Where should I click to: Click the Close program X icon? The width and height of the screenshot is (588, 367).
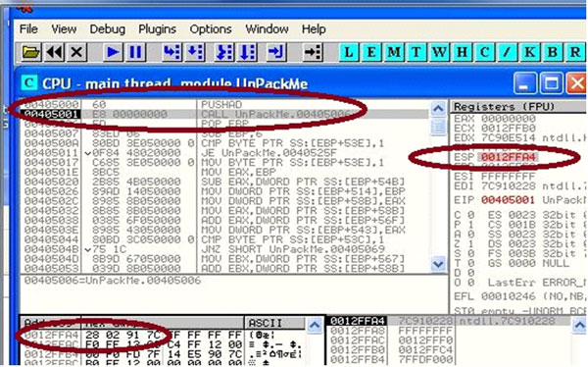click(76, 52)
